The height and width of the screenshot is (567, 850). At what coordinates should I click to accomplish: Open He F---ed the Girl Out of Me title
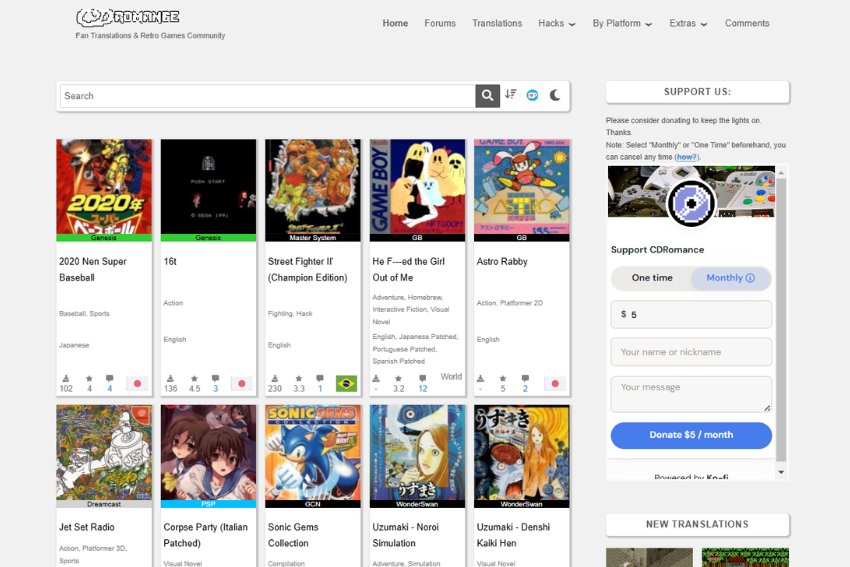(x=409, y=269)
